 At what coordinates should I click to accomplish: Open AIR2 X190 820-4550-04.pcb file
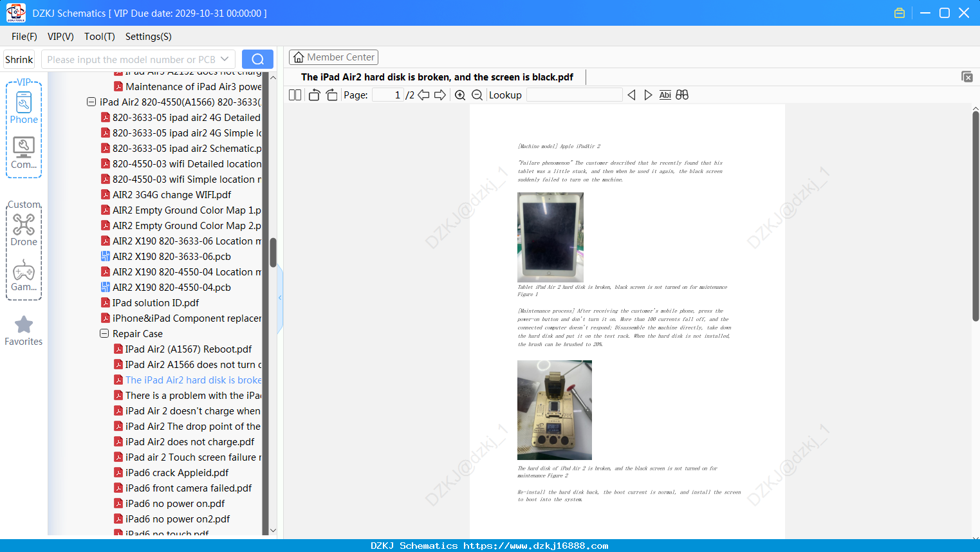pyautogui.click(x=166, y=288)
